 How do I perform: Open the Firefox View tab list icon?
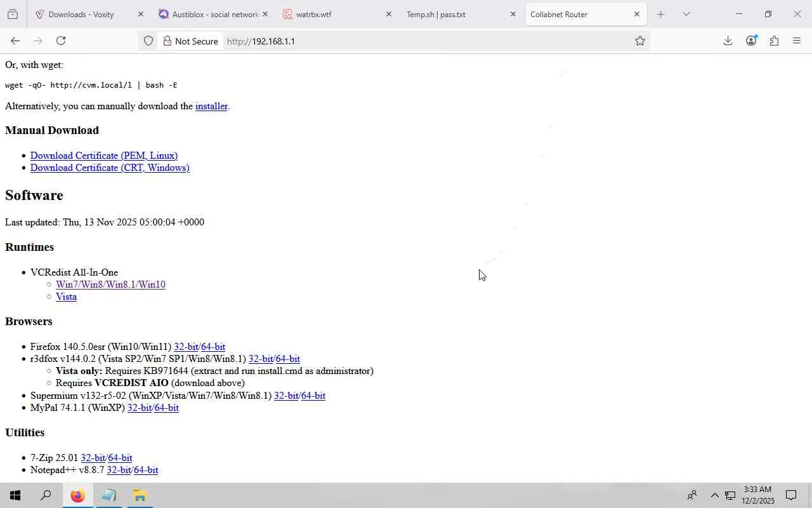pyautogui.click(x=13, y=14)
